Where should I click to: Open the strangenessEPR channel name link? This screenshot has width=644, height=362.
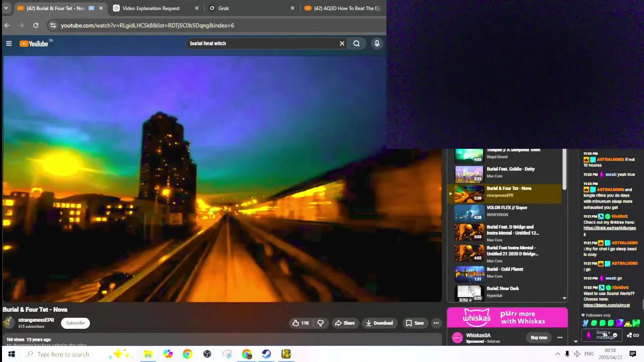coord(36,320)
